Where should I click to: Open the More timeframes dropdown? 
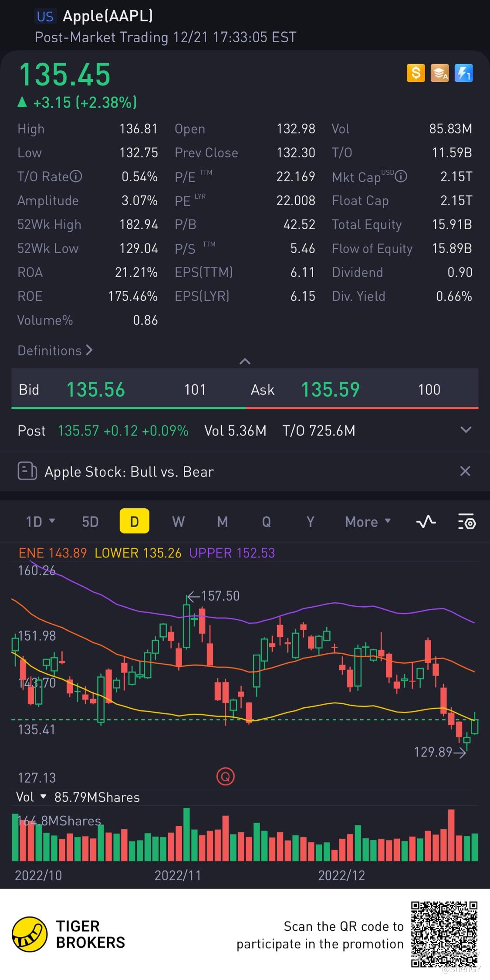point(368,521)
